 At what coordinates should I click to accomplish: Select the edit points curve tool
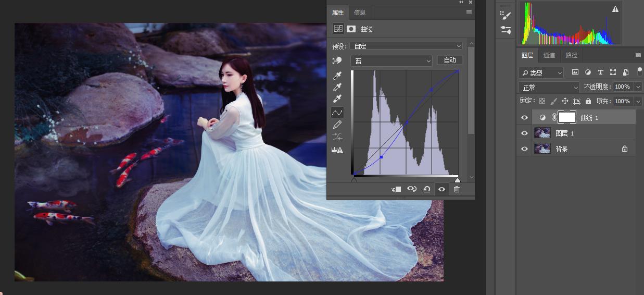(337, 113)
